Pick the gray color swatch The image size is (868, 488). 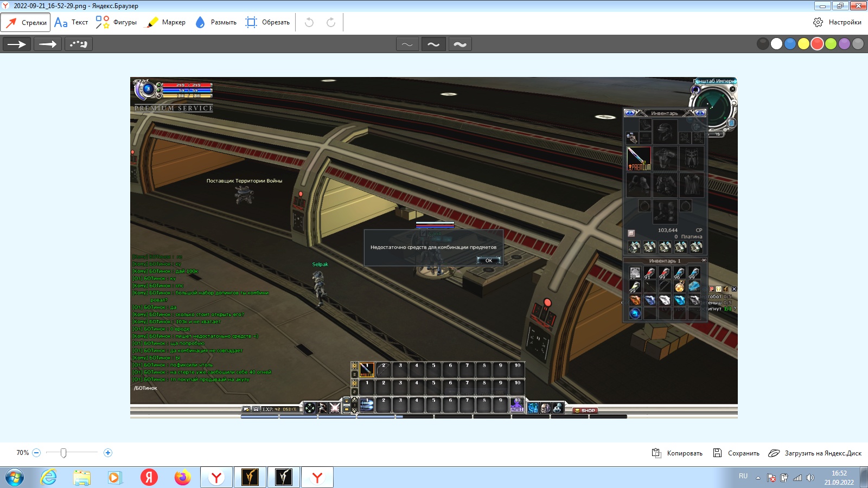pyautogui.click(x=858, y=44)
